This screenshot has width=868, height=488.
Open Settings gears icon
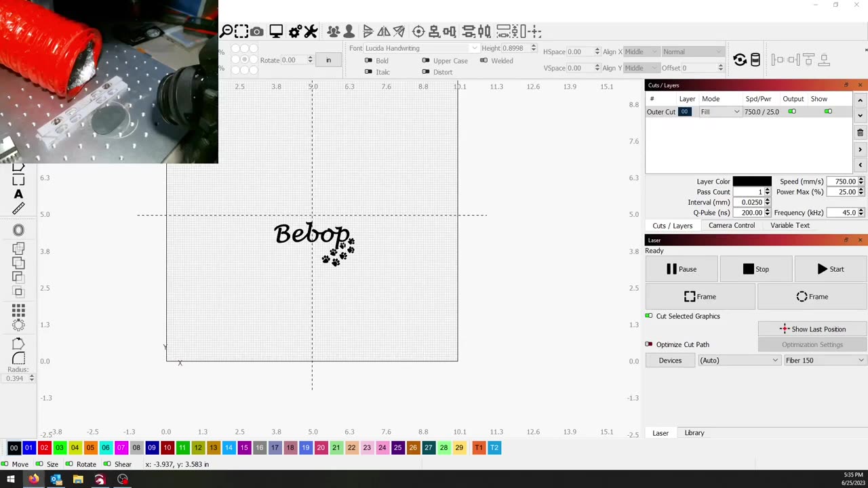(295, 31)
